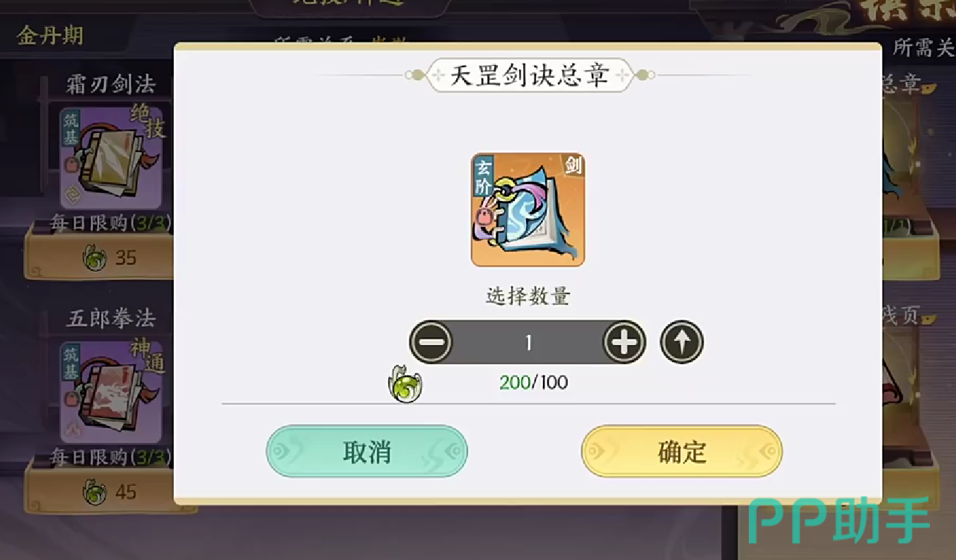Tap the 玄阶 grade label on book icon
Viewport: 956px width, 560px height.
pos(482,177)
